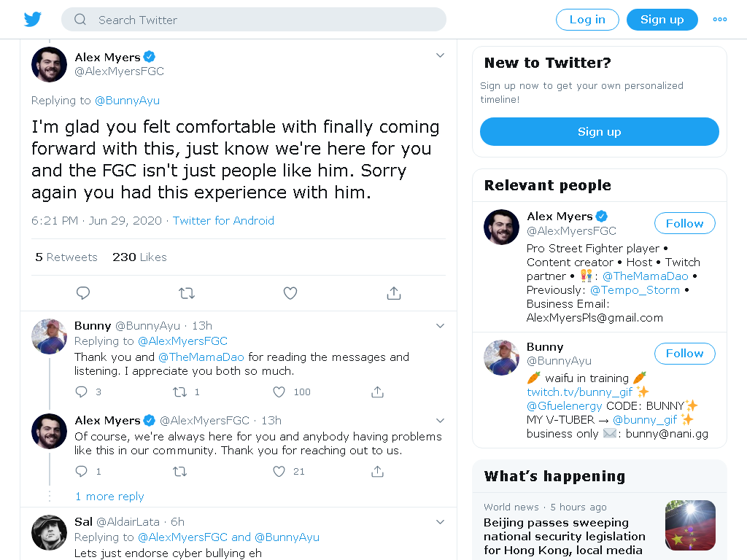
Task: Click the Log in button
Action: tap(587, 20)
